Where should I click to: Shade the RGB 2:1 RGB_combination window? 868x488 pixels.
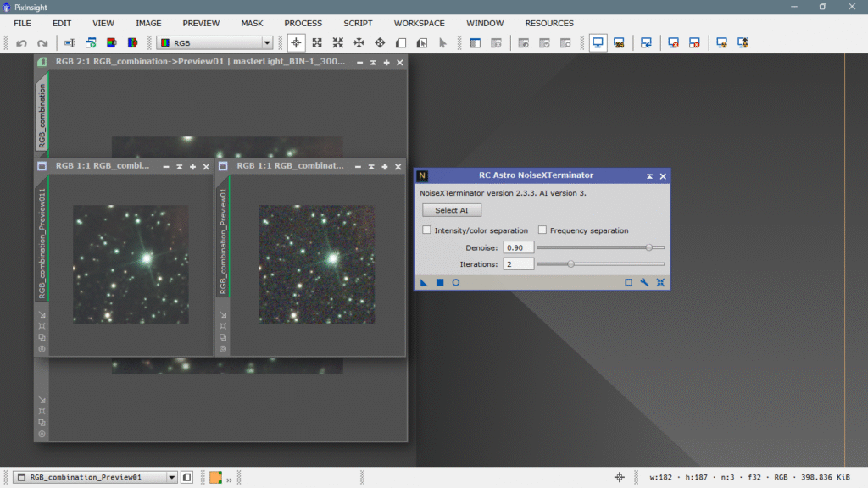point(373,63)
